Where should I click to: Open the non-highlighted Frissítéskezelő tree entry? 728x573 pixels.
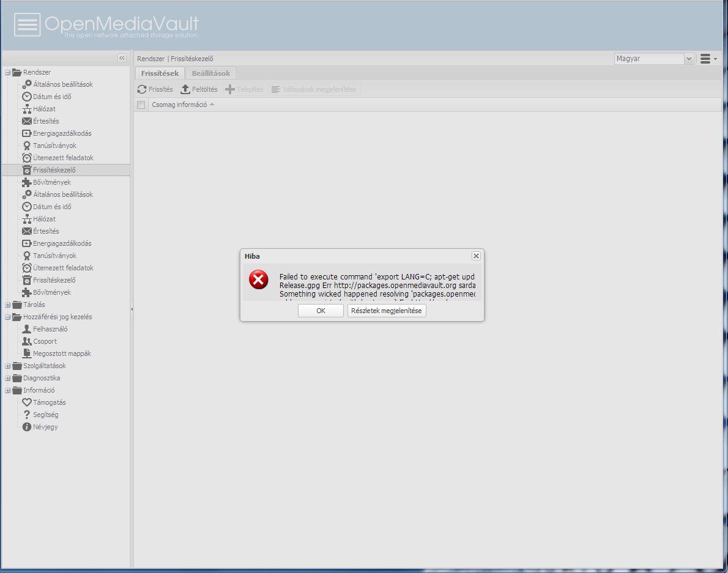tap(49, 279)
